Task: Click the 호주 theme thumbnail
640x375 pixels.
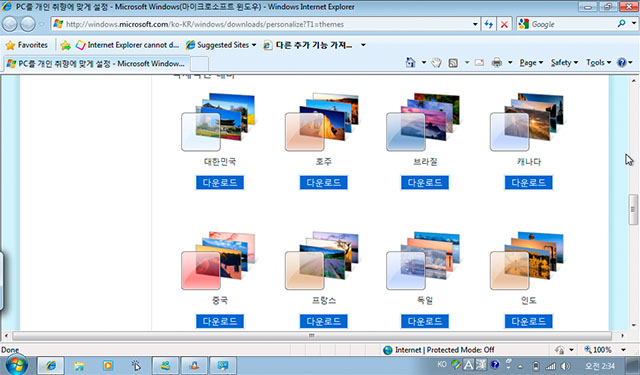Action: [322, 122]
